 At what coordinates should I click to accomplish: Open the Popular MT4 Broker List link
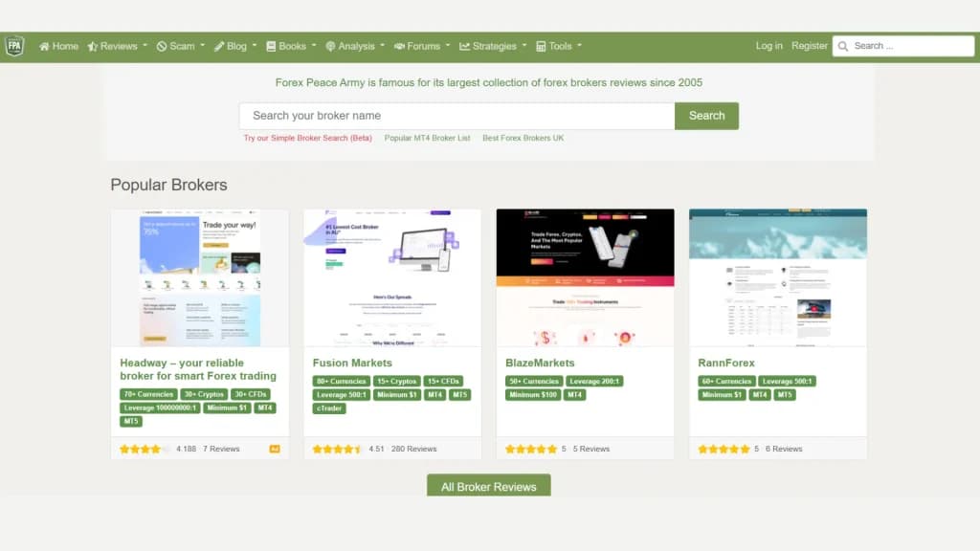427,138
